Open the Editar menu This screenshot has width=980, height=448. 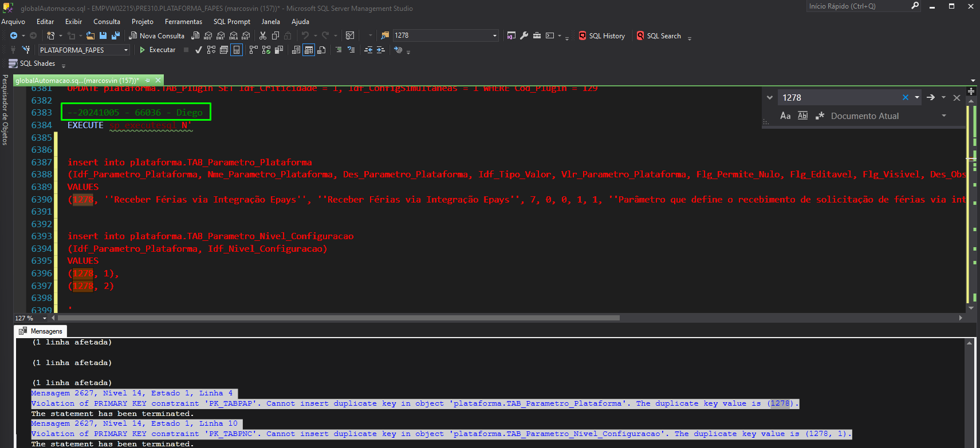[x=45, y=22]
